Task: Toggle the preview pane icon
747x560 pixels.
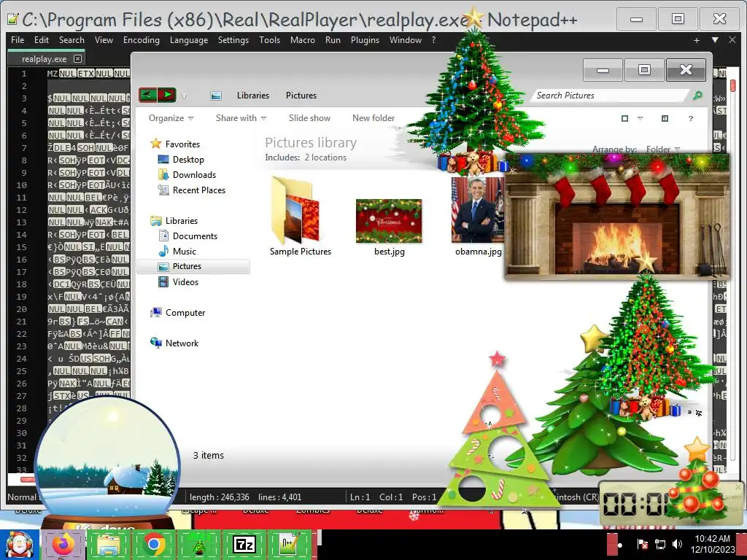Action: 665,118
